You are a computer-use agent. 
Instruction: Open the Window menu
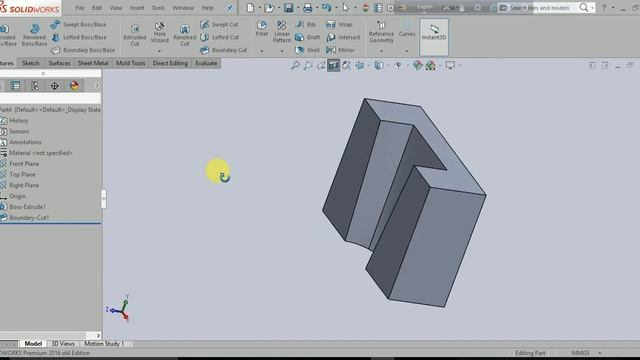[183, 8]
